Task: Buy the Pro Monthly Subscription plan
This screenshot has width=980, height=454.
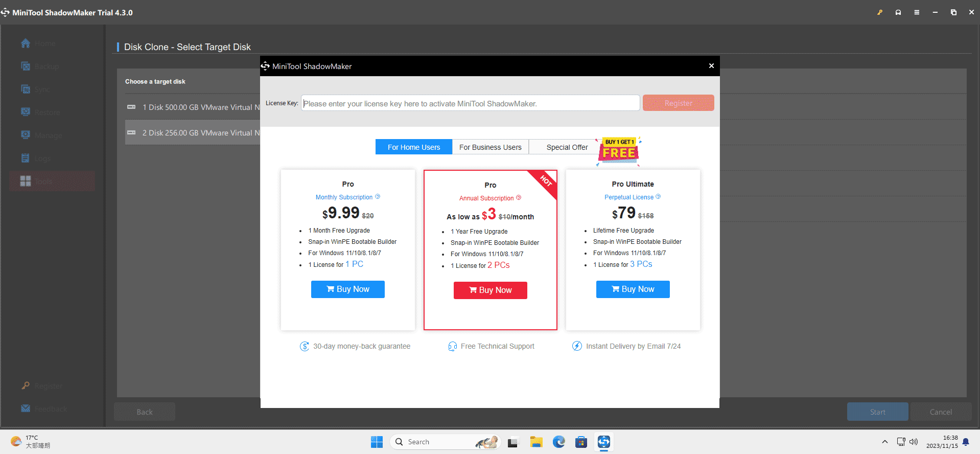Action: pyautogui.click(x=347, y=289)
